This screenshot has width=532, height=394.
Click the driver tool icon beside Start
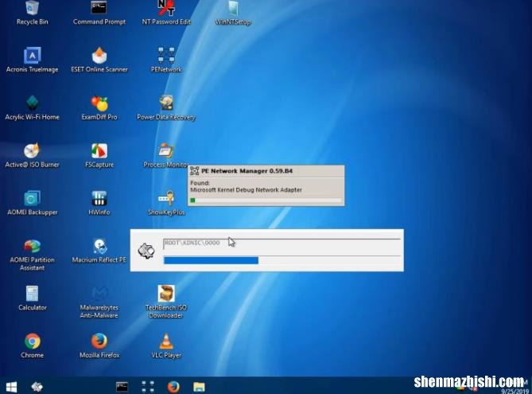(37, 387)
